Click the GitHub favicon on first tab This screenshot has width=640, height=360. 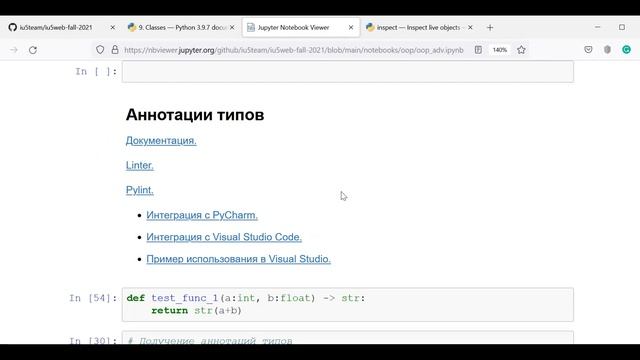[x=13, y=27]
